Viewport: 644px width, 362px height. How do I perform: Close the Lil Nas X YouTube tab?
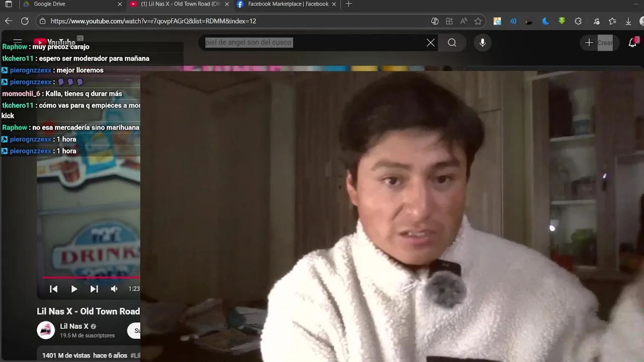click(x=227, y=4)
